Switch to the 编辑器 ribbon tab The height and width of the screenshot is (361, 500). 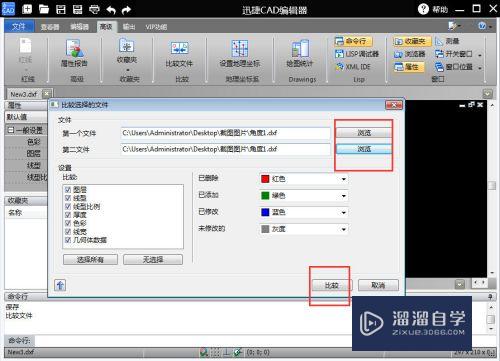[x=79, y=27]
